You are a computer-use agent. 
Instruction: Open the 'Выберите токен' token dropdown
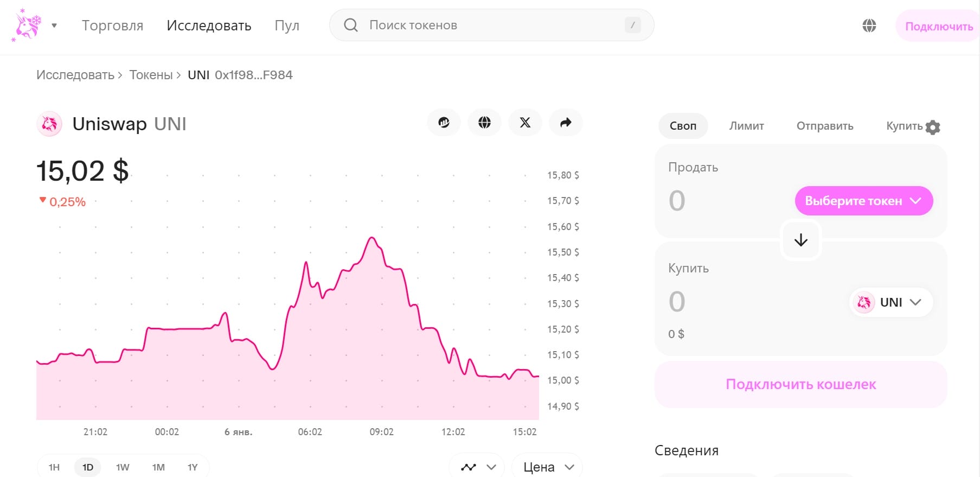point(863,201)
